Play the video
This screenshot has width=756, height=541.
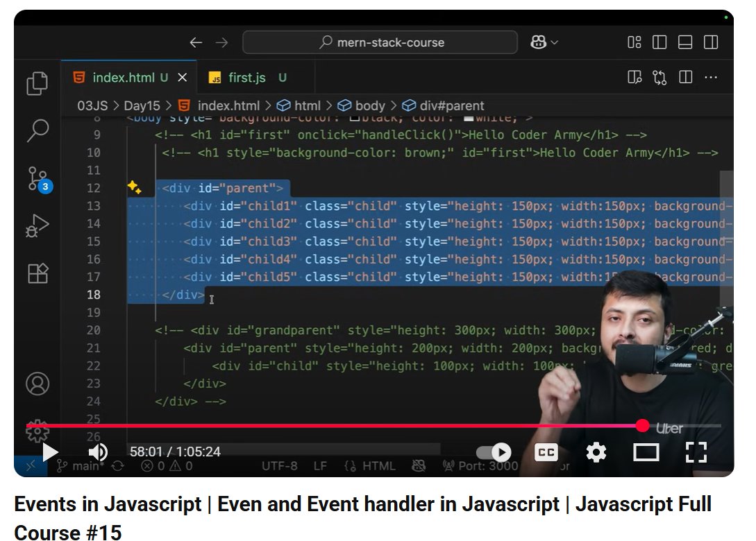[x=50, y=452]
